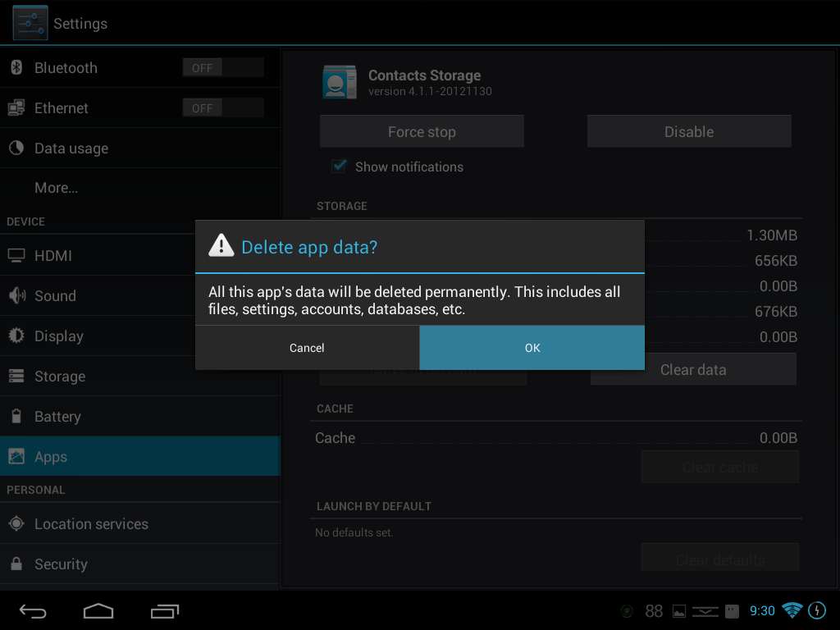Select the Battery icon in the sidebar

point(15,416)
